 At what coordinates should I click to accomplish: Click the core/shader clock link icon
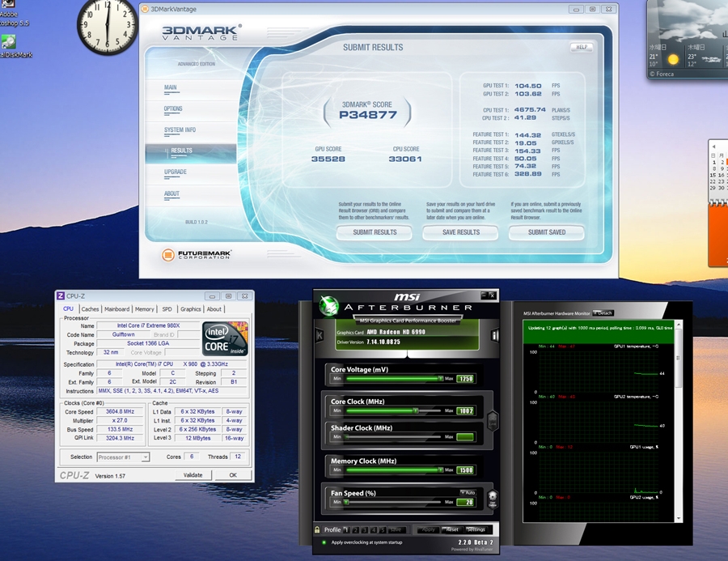click(x=493, y=421)
